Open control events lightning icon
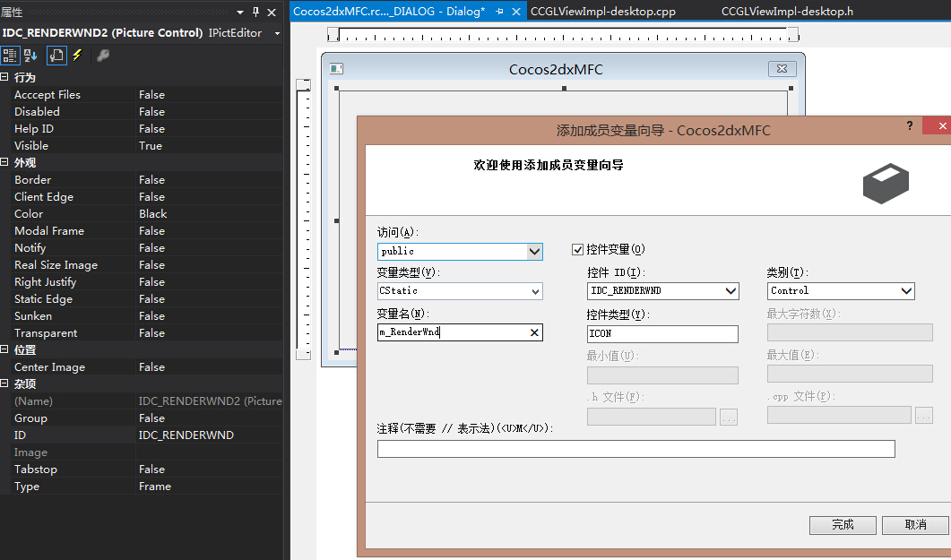951x560 pixels. [x=78, y=56]
